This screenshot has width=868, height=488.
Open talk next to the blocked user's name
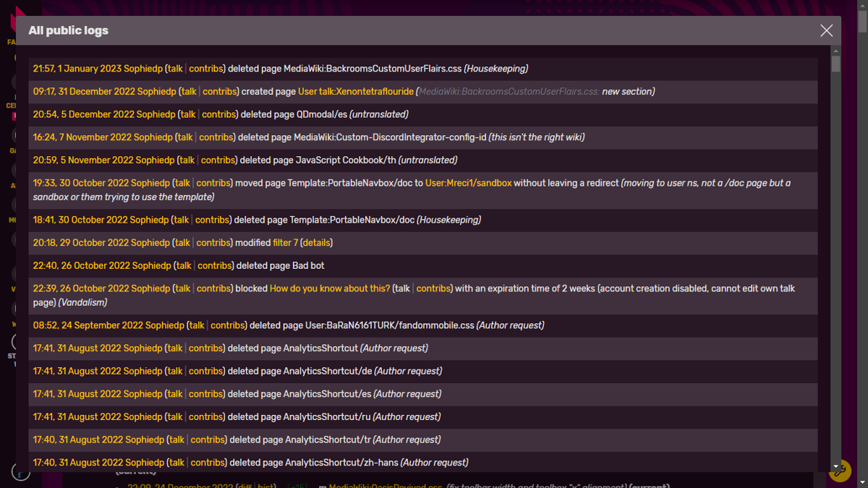point(401,288)
